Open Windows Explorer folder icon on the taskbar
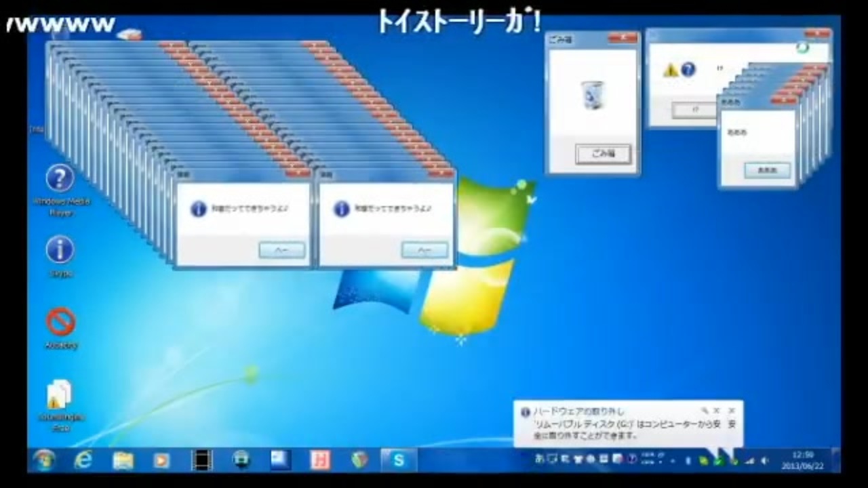 123,460
